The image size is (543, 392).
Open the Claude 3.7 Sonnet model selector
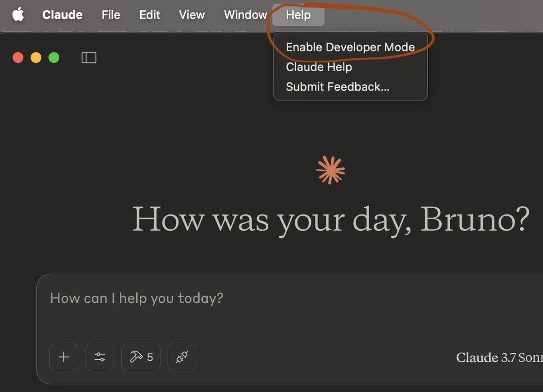tap(500, 358)
